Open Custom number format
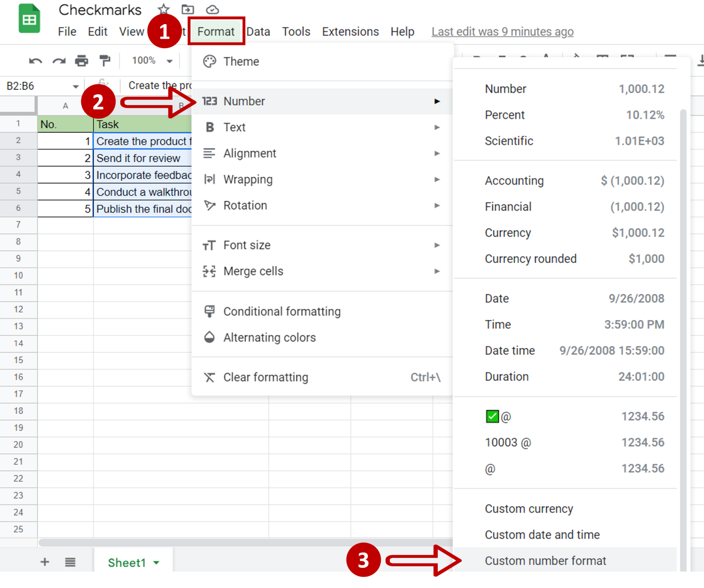704x588 pixels. click(565, 561)
